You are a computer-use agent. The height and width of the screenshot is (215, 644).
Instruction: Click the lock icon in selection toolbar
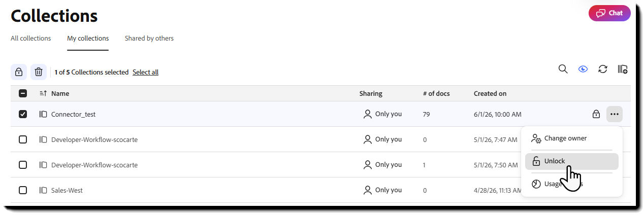19,72
